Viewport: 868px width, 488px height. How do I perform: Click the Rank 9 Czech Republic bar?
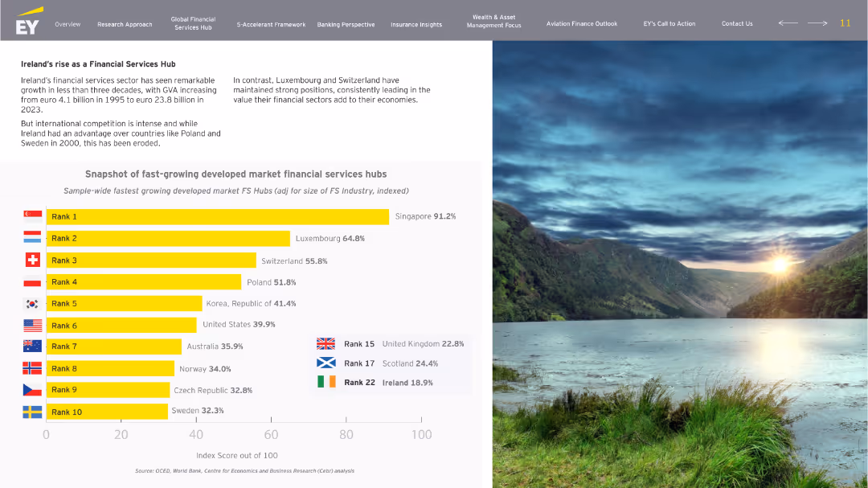[x=108, y=390]
